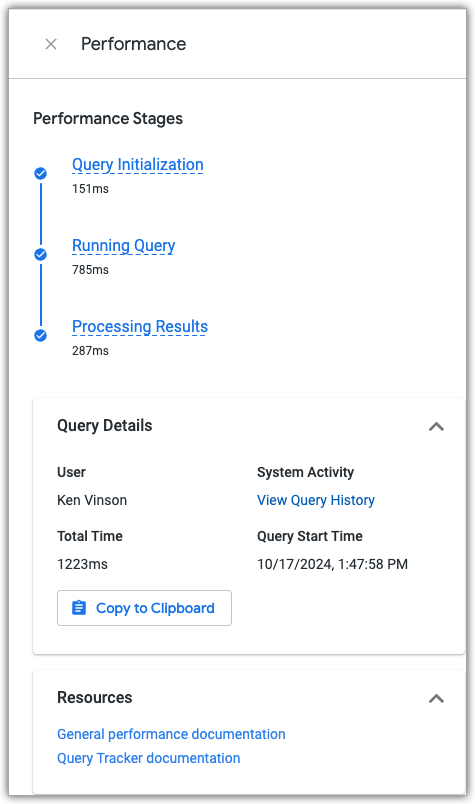Open the Query Initialization stage link
The image size is (475, 804).
[x=137, y=165]
